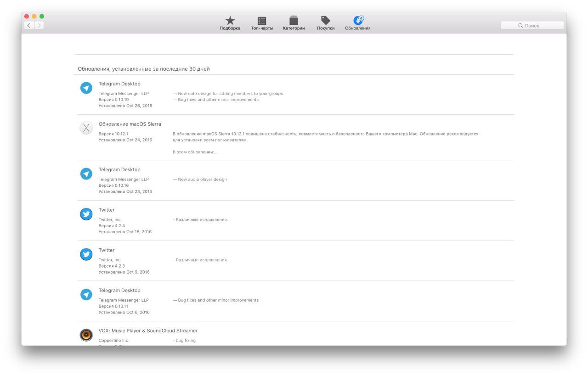Click the 'New audio player design' note
The image size is (588, 376).
tap(200, 180)
